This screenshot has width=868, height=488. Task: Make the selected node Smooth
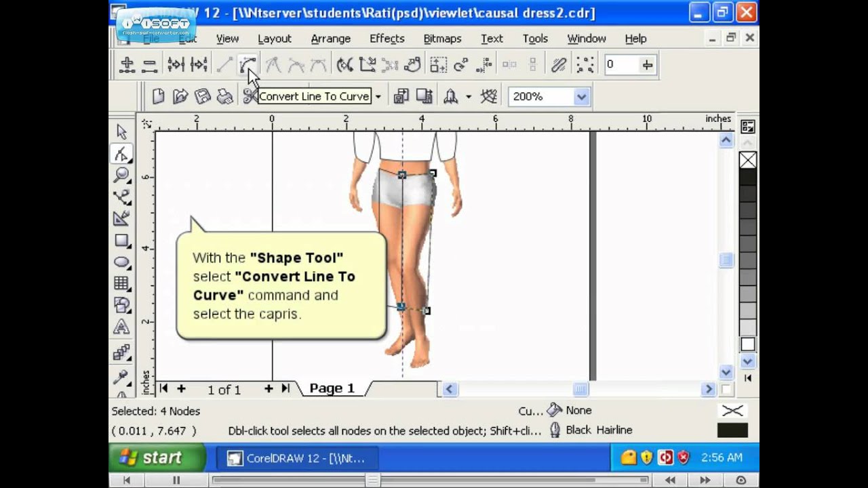pos(296,64)
